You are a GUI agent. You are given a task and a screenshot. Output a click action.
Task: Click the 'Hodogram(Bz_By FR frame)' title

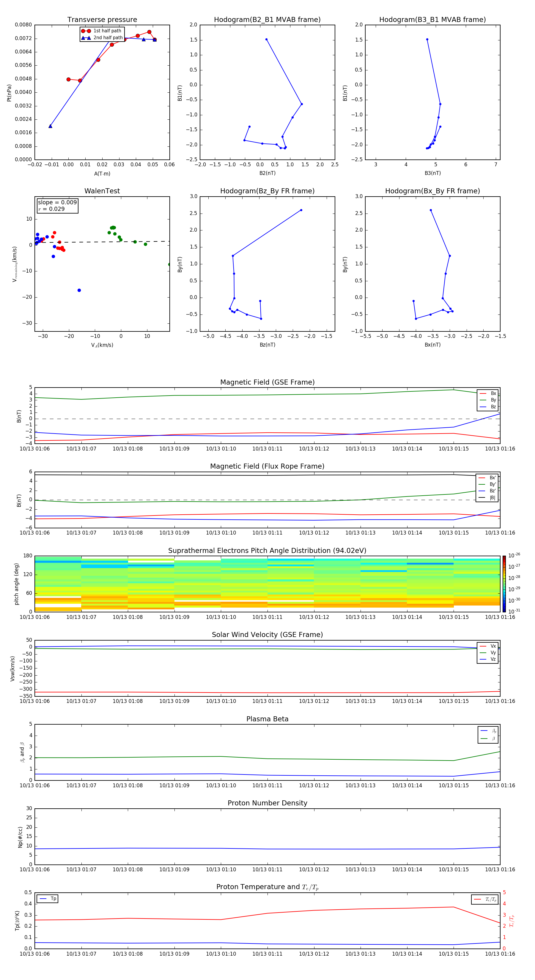pyautogui.click(x=267, y=191)
